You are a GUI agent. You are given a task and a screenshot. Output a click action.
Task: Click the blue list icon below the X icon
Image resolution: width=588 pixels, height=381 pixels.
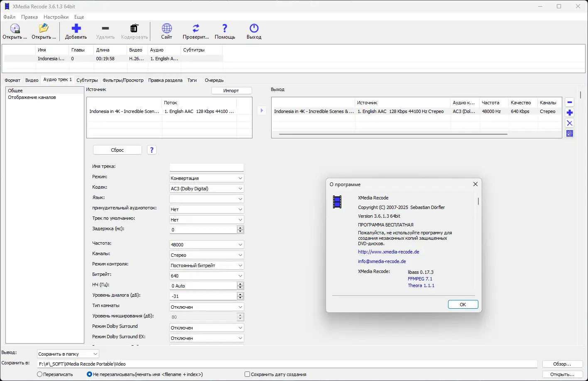570,133
